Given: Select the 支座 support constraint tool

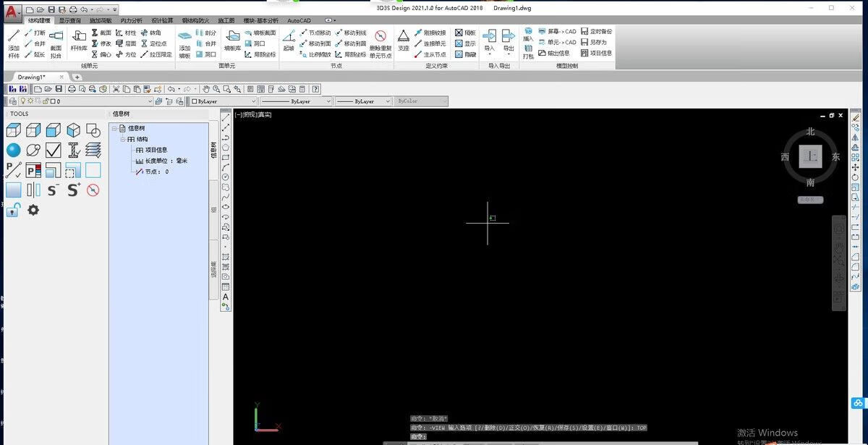Looking at the screenshot, I should pyautogui.click(x=404, y=41).
